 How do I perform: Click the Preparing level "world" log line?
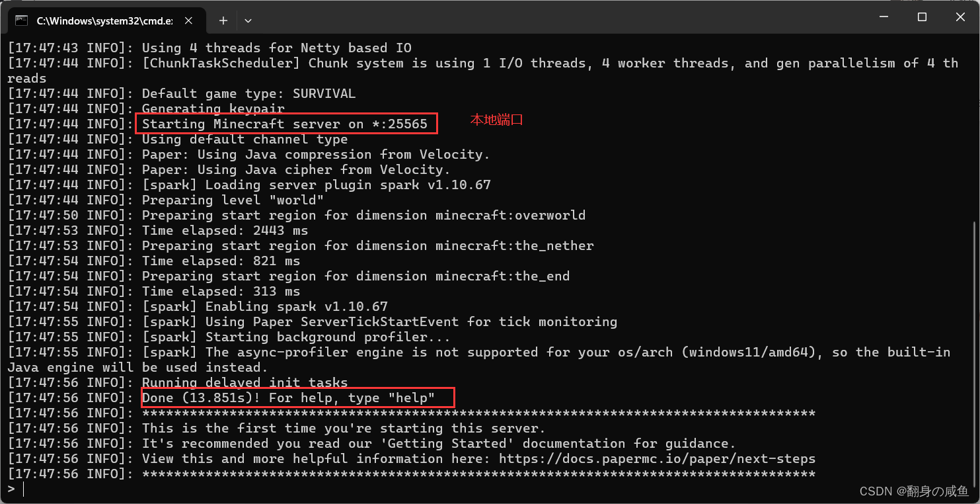click(233, 200)
